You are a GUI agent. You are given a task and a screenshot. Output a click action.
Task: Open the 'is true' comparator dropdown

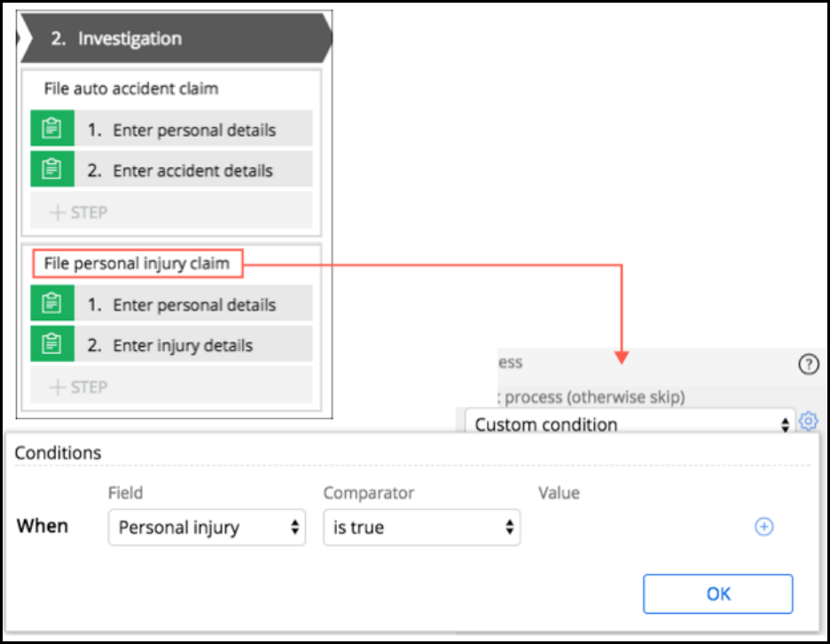click(x=421, y=527)
